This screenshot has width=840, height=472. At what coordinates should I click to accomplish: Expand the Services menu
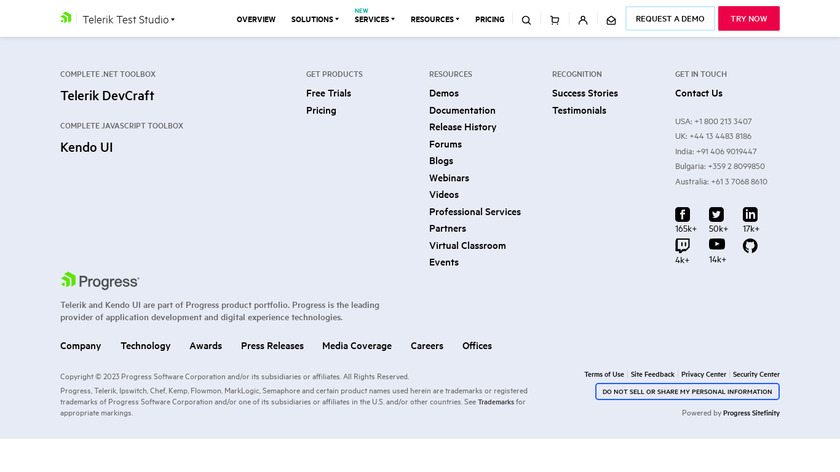[374, 19]
